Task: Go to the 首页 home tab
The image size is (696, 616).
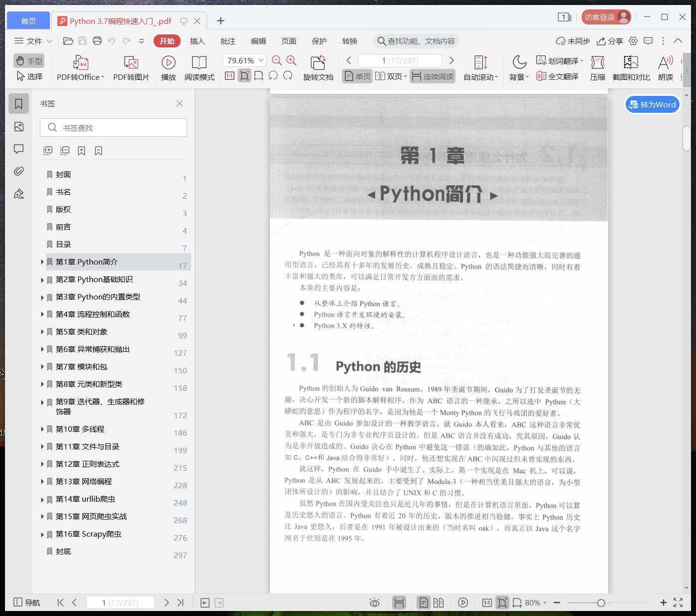Action: [28, 21]
